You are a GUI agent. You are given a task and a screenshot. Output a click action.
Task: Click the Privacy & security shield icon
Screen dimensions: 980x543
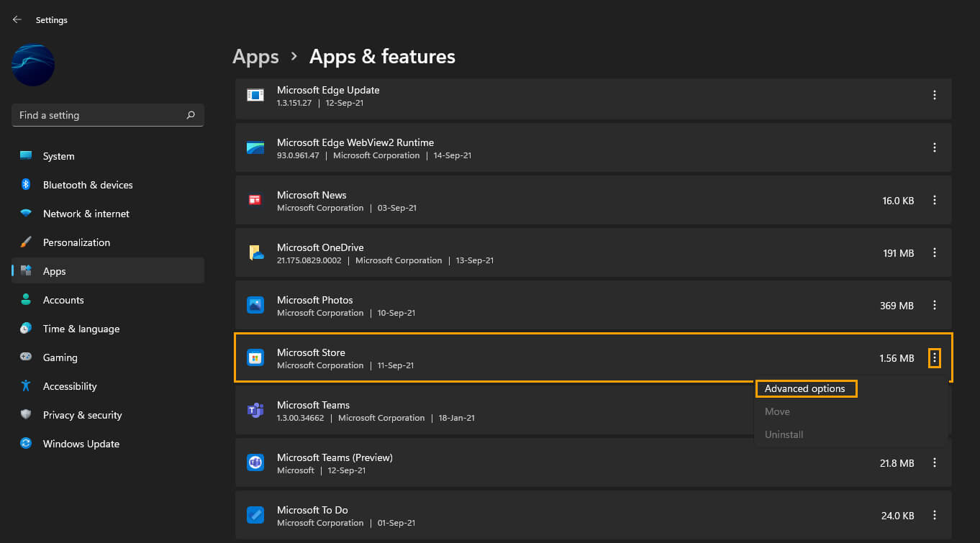26,415
